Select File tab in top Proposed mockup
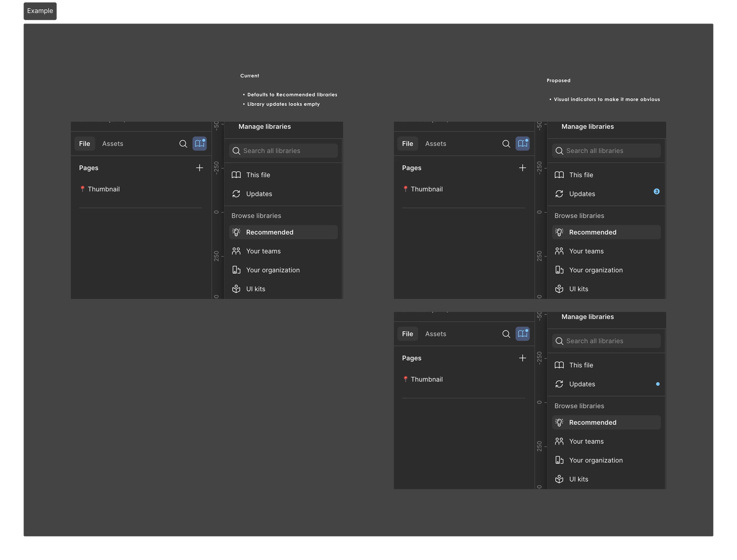The height and width of the screenshot is (560, 737). point(407,144)
